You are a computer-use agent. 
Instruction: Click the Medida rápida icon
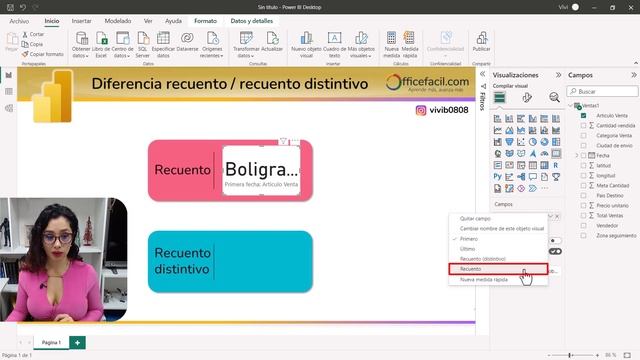coord(409,38)
